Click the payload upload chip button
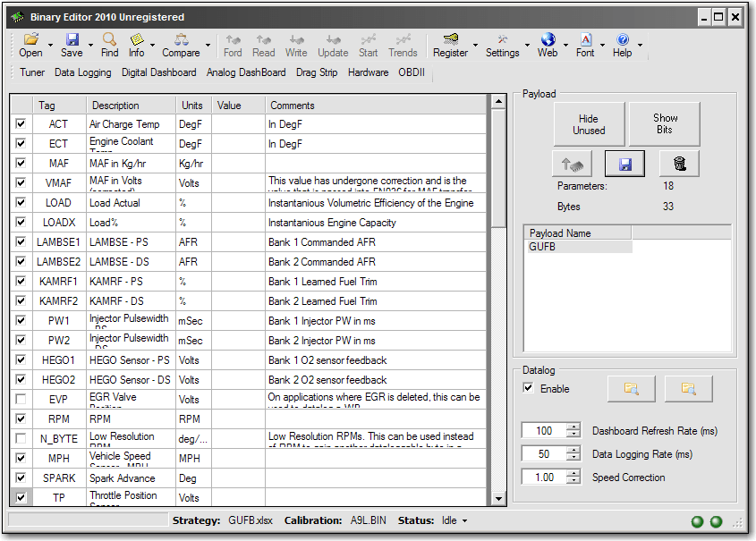 click(573, 164)
